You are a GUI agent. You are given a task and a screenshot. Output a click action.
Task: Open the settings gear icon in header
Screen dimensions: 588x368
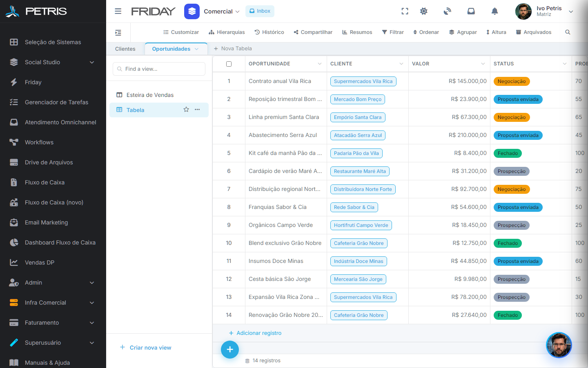(x=424, y=11)
